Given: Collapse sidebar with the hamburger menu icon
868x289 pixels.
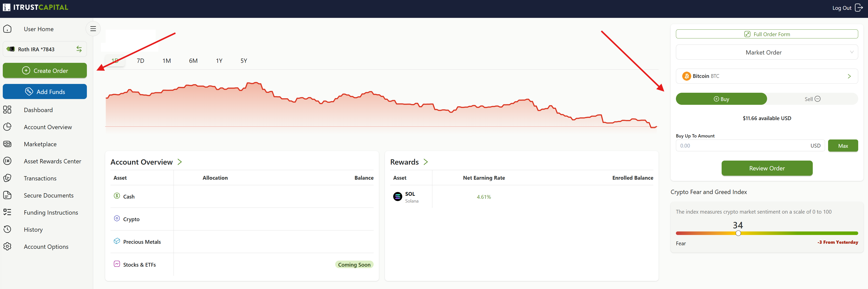Looking at the screenshot, I should pos(93,29).
